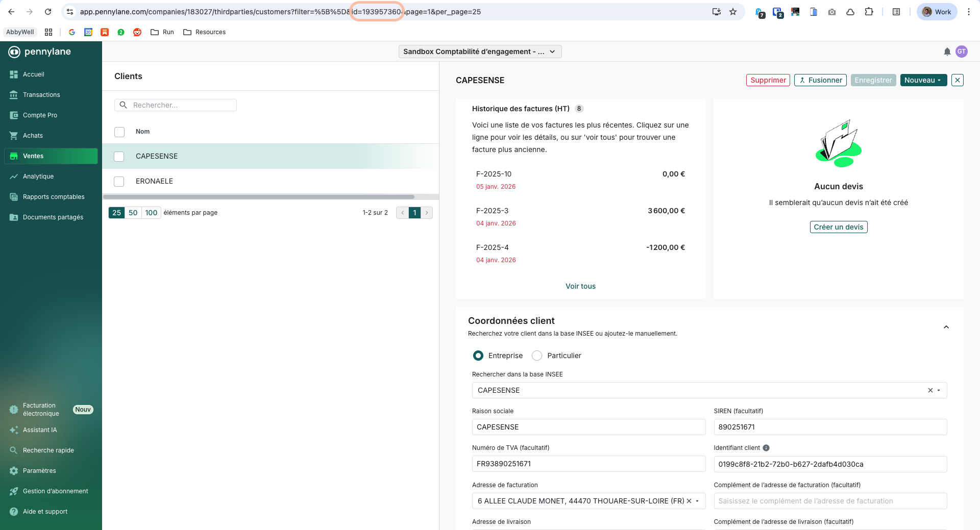This screenshot has width=980, height=530.
Task: Click the notifications bell icon
Action: (x=947, y=52)
